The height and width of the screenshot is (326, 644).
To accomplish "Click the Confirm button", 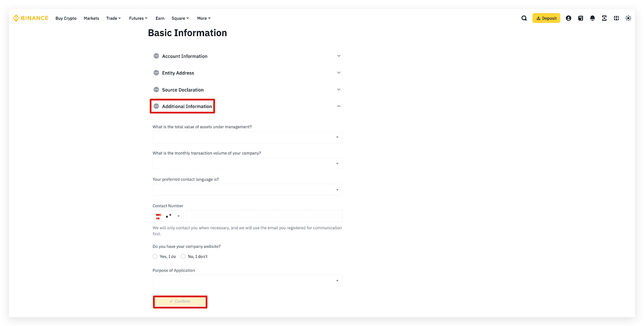I will 180,301.
